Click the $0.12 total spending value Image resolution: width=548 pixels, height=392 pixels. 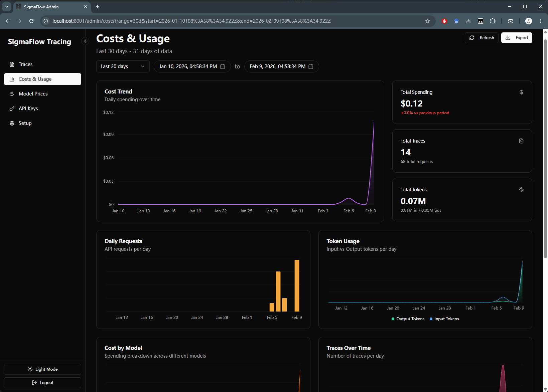click(x=412, y=104)
